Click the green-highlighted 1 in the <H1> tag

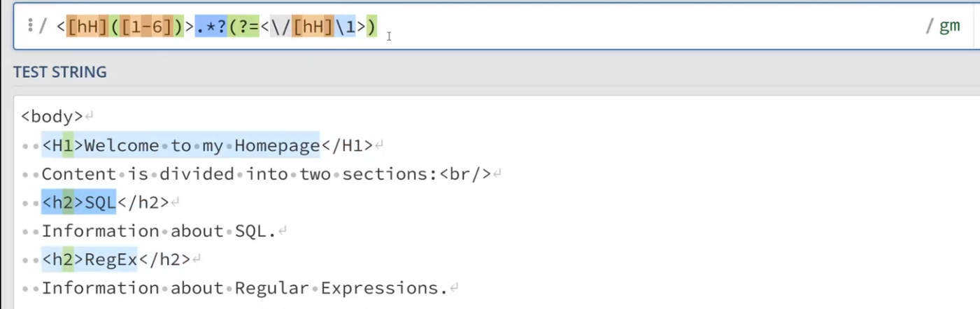pos(68,145)
